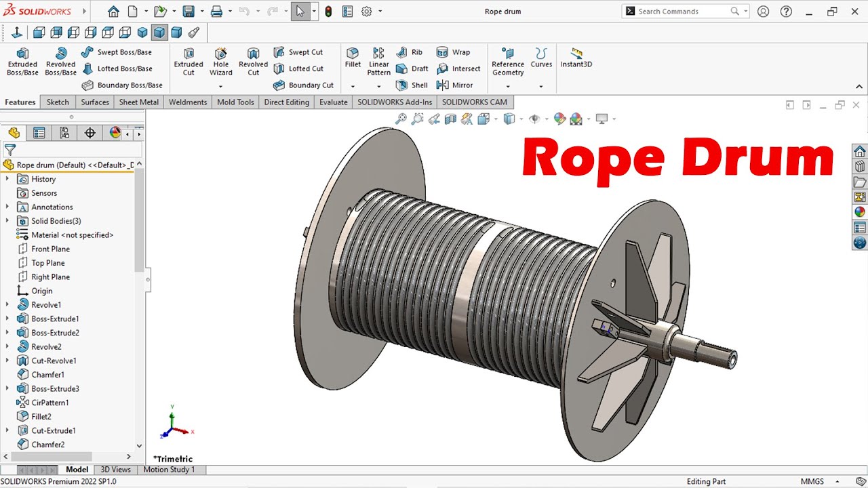This screenshot has width=868, height=488.
Task: Toggle the hide/show items eye icon
Action: 534,119
